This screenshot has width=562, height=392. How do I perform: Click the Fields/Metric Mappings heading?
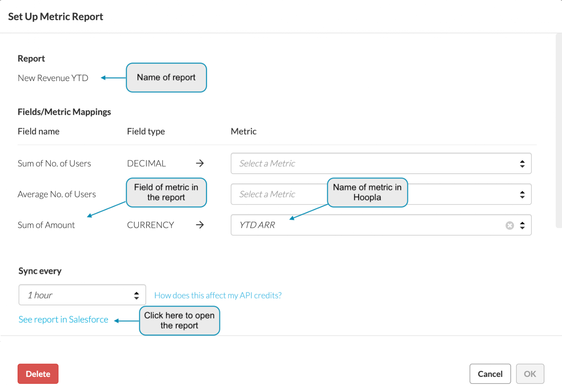64,112
